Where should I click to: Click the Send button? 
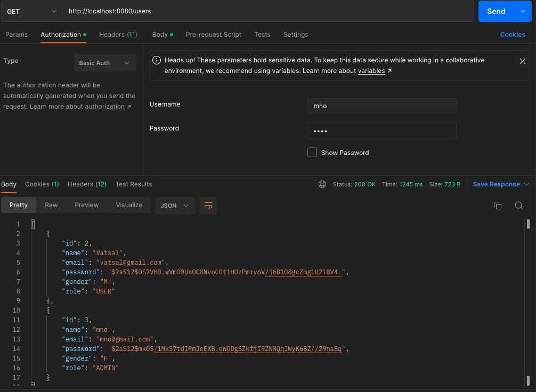pos(496,11)
